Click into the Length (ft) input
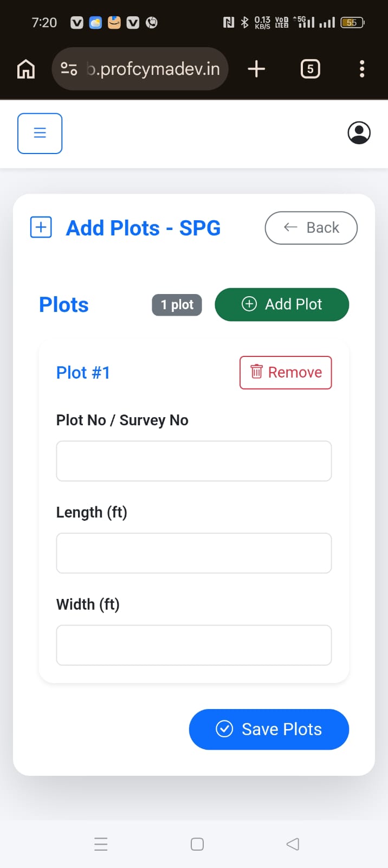The height and width of the screenshot is (868, 388). click(194, 553)
